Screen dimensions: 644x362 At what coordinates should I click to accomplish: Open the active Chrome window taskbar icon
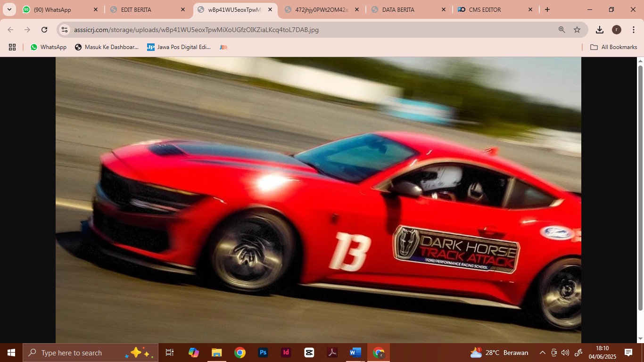(379, 353)
